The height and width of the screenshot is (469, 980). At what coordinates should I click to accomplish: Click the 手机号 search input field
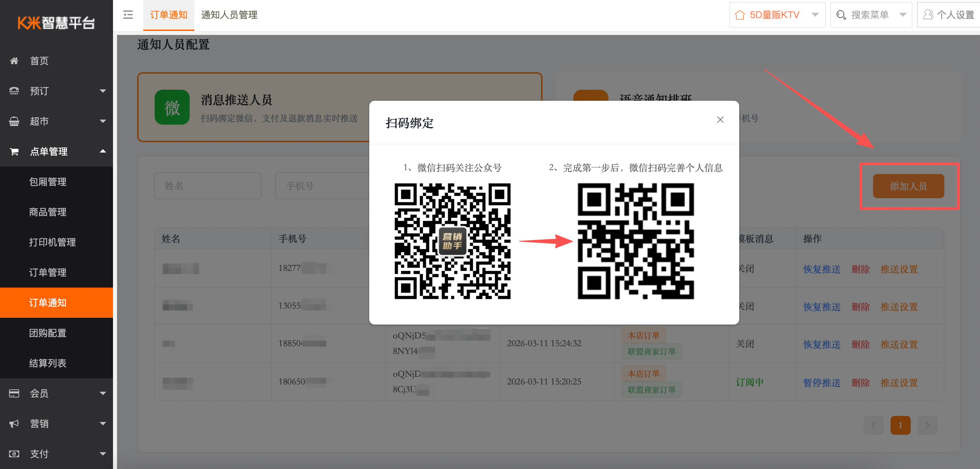[323, 186]
